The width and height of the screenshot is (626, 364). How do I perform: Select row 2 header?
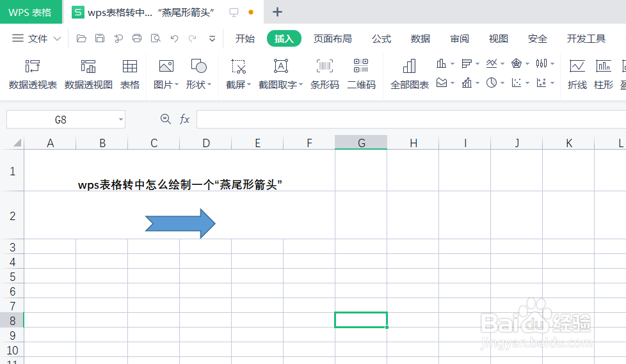coord(12,216)
